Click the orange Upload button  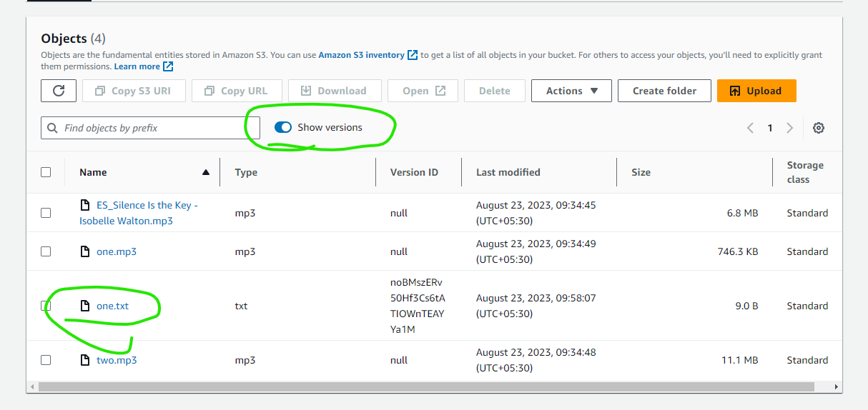pos(756,91)
